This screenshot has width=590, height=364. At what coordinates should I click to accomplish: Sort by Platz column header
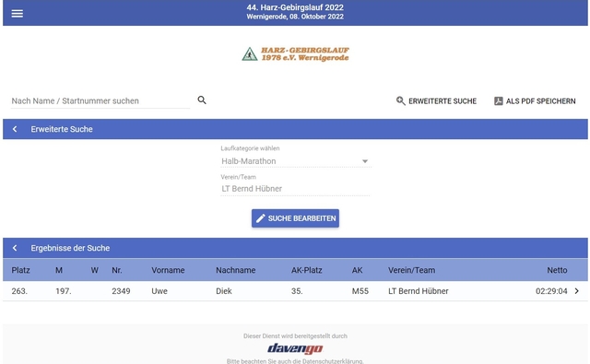pos(20,270)
